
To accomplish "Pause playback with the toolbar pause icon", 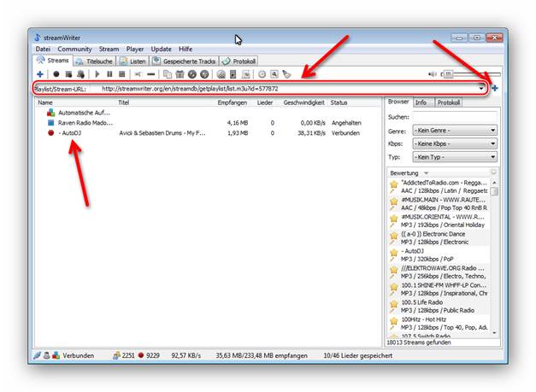I will point(109,74).
